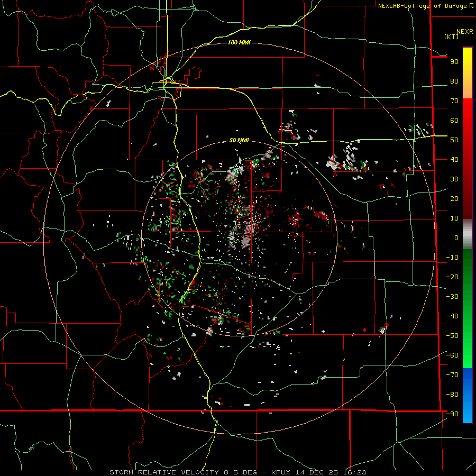This screenshot has height=476, width=476.
Task: Click the bright red segment of the color bar
Action: coord(467,127)
